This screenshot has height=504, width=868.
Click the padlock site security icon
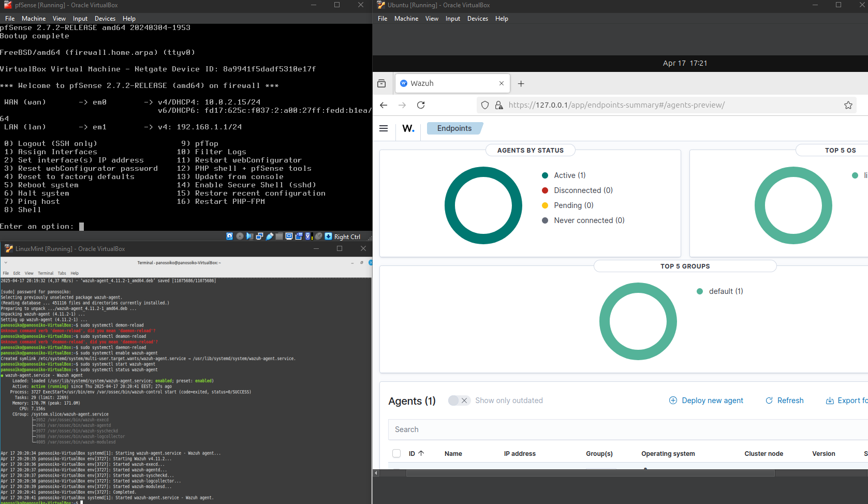pyautogui.click(x=499, y=105)
